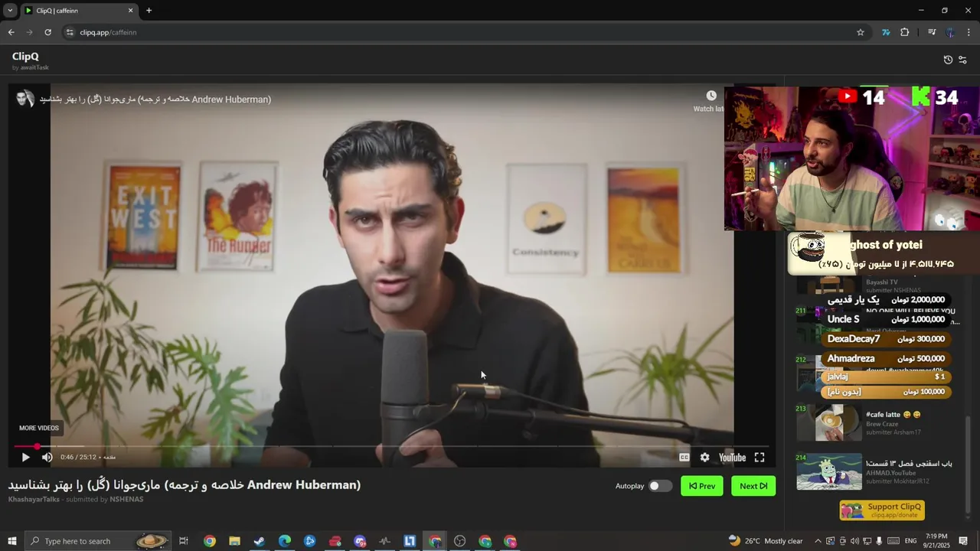
Task: Add video to Watch later via clock icon
Action: (711, 96)
